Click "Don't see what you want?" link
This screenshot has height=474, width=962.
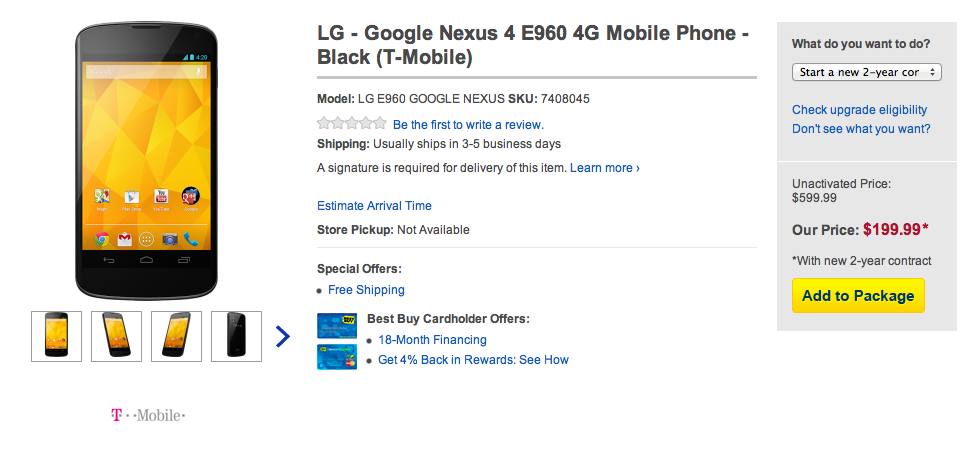pos(861,129)
